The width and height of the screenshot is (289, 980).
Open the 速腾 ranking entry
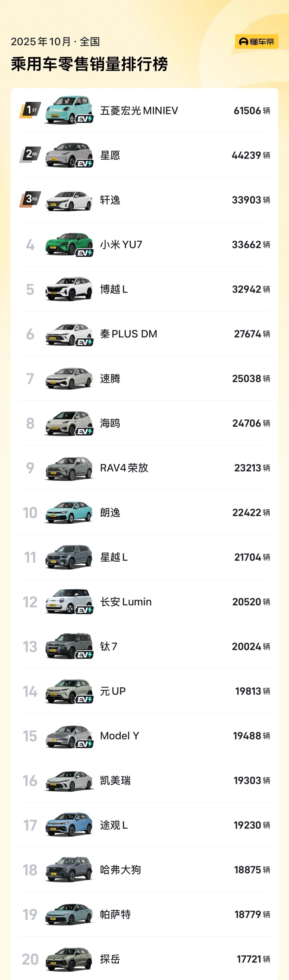pyautogui.click(x=144, y=378)
